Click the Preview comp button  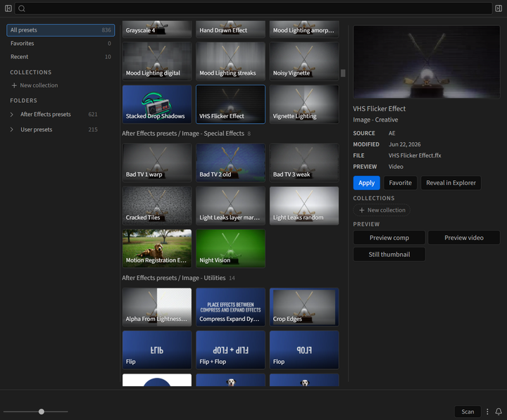pos(389,238)
